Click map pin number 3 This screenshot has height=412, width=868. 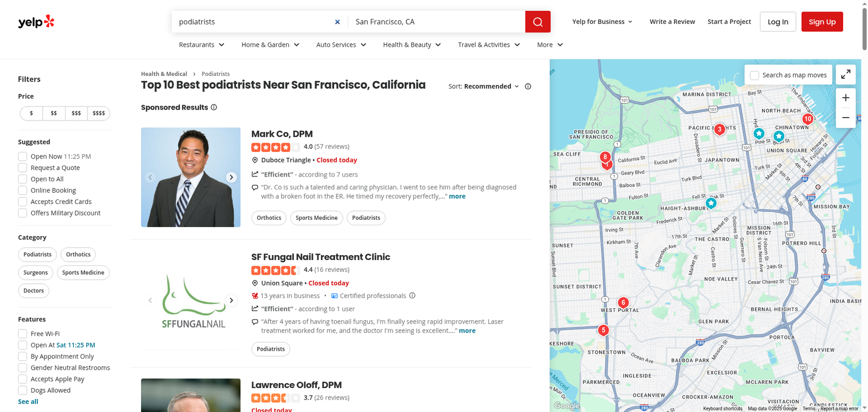pyautogui.click(x=719, y=129)
